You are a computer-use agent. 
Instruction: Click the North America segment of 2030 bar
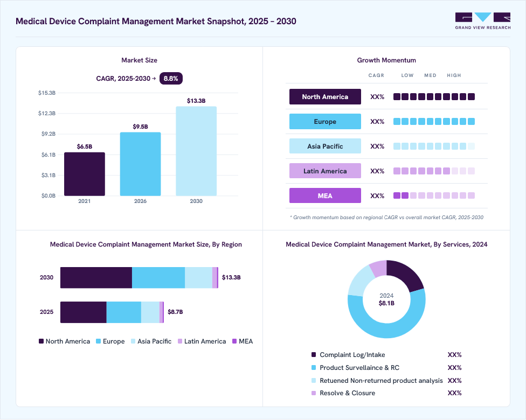pos(96,277)
